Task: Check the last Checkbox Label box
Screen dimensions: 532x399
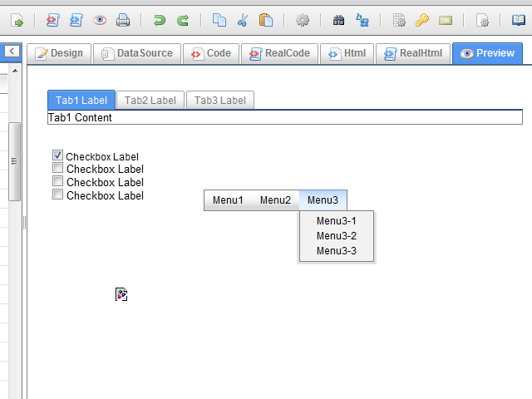Action: [58, 195]
